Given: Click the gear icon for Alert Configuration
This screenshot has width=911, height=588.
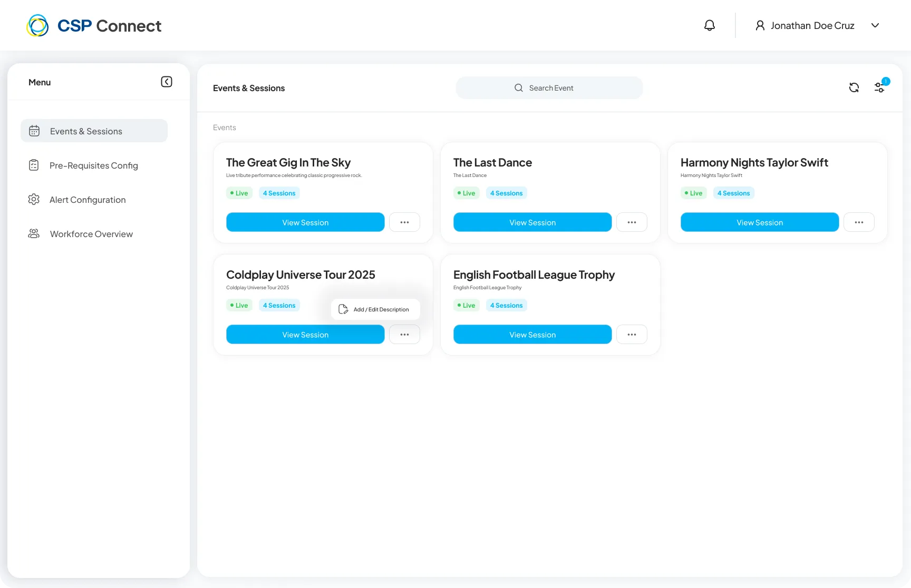Looking at the screenshot, I should [x=34, y=199].
